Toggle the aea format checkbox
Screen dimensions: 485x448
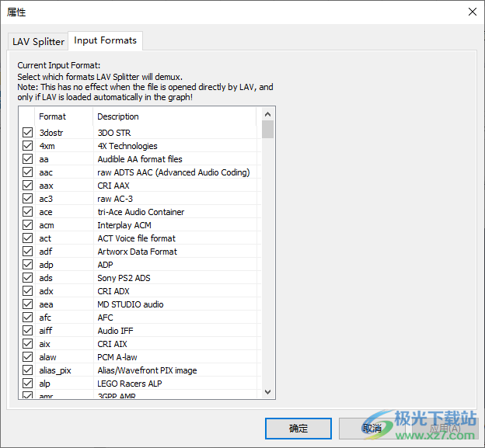pyautogui.click(x=27, y=304)
